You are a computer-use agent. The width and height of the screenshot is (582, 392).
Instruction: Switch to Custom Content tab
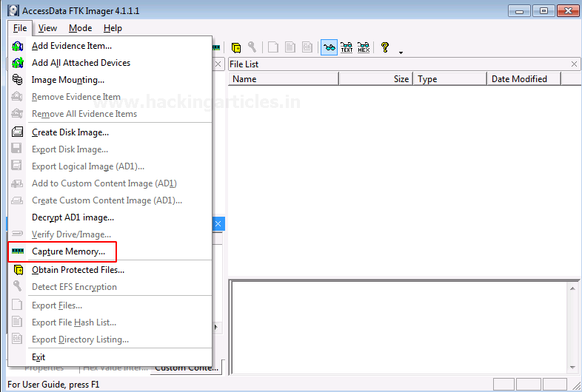click(x=187, y=368)
